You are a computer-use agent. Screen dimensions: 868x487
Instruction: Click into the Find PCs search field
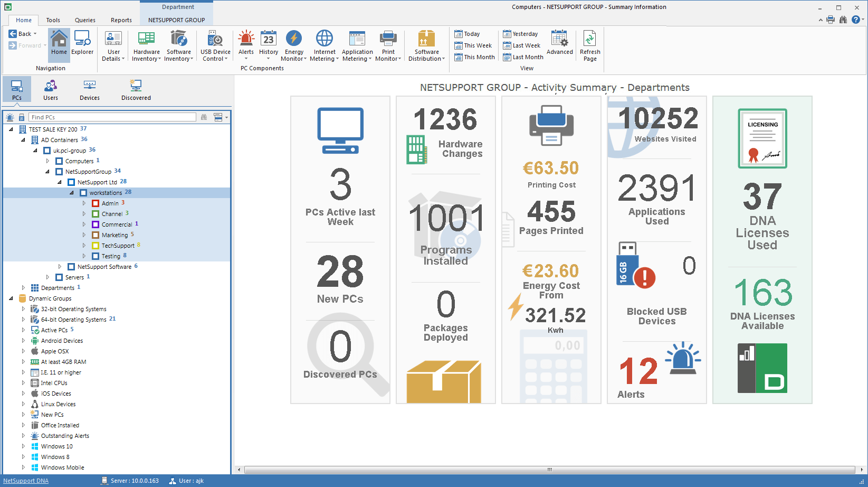112,117
